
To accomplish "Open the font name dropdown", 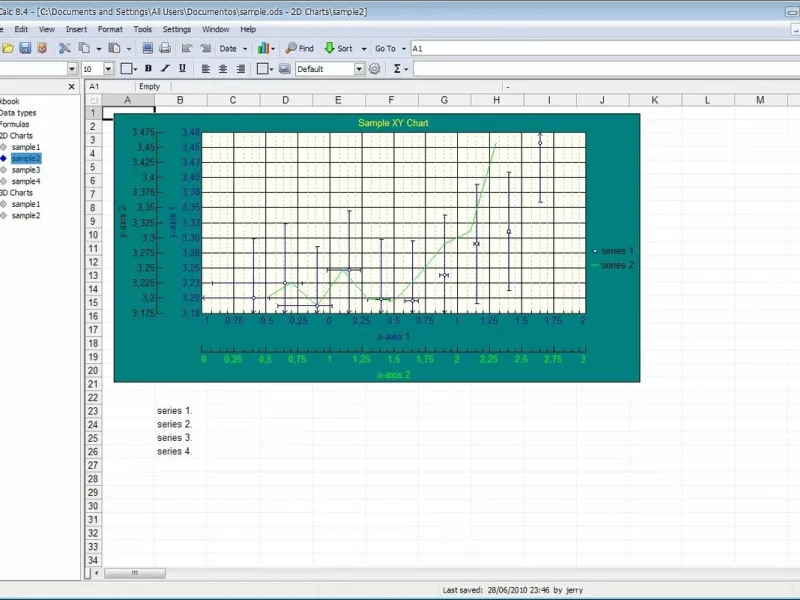I will (x=72, y=68).
